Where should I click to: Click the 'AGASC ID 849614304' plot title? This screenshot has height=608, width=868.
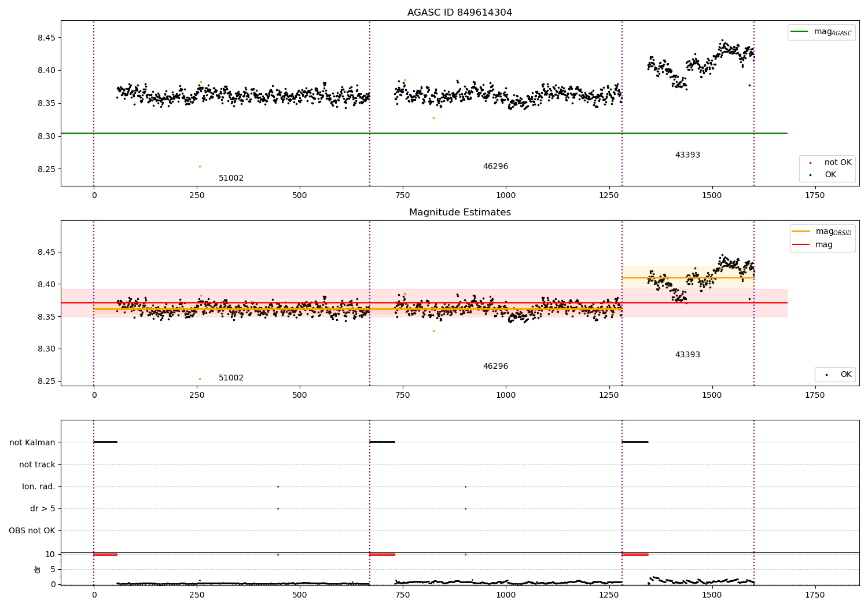pos(459,13)
